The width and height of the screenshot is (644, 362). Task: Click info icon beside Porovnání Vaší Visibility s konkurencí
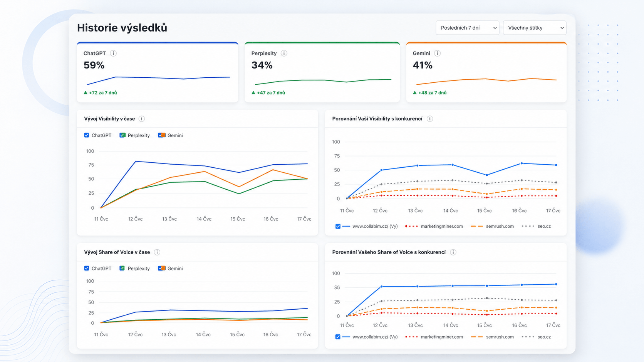[x=430, y=119]
